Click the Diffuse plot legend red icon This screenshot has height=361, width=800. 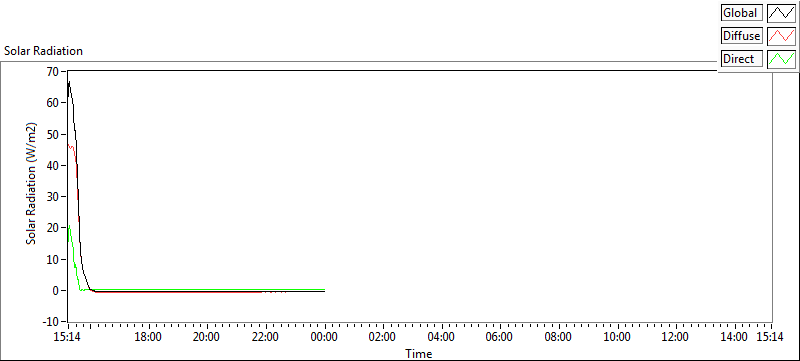pyautogui.click(x=782, y=36)
